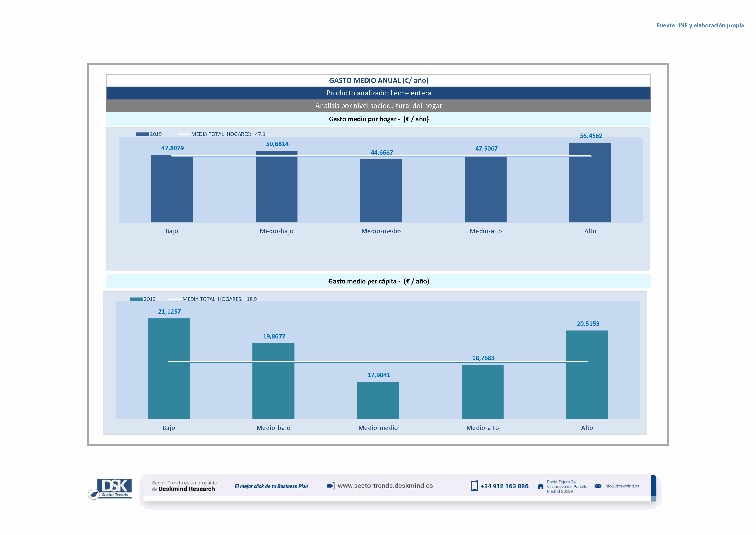Click the MEDIA TOTAL HOGARES 18.9 legend entry

[x=219, y=299]
